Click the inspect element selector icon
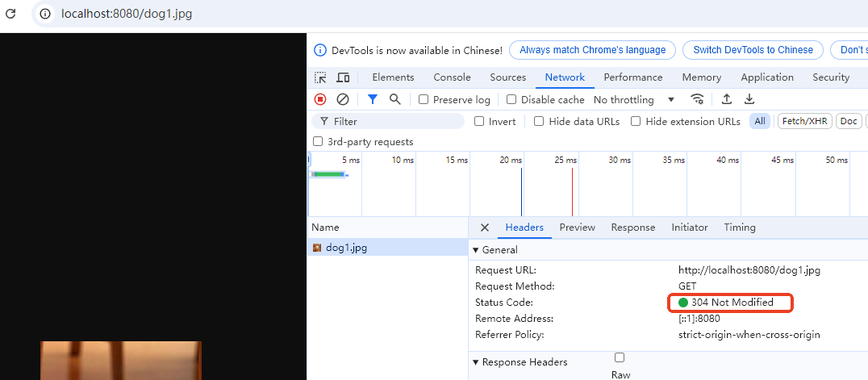The width and height of the screenshot is (868, 380). [320, 77]
